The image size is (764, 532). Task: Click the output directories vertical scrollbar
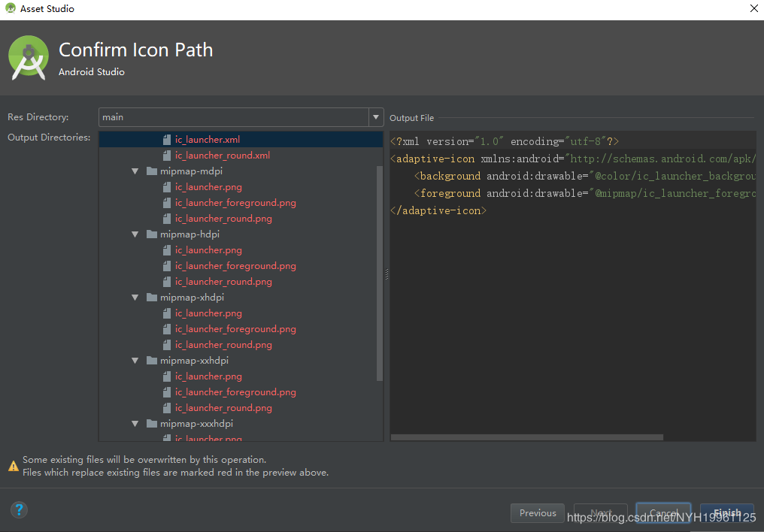(x=379, y=271)
